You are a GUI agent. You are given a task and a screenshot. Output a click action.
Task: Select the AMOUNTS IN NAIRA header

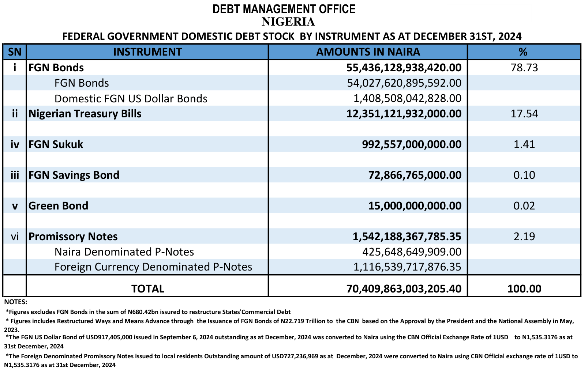[x=368, y=52]
